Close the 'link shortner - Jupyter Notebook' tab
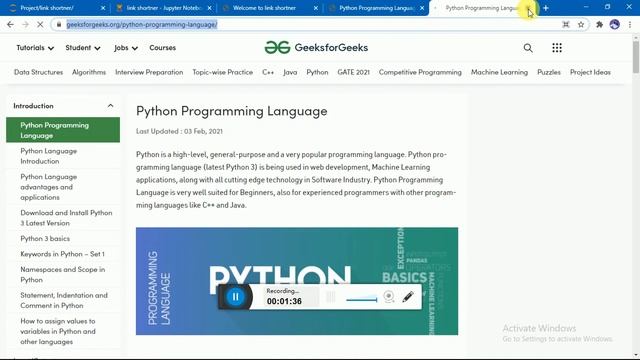 click(x=209, y=8)
